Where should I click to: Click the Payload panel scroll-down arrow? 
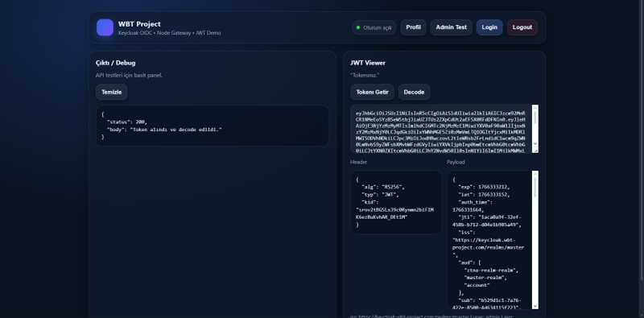coord(535,306)
